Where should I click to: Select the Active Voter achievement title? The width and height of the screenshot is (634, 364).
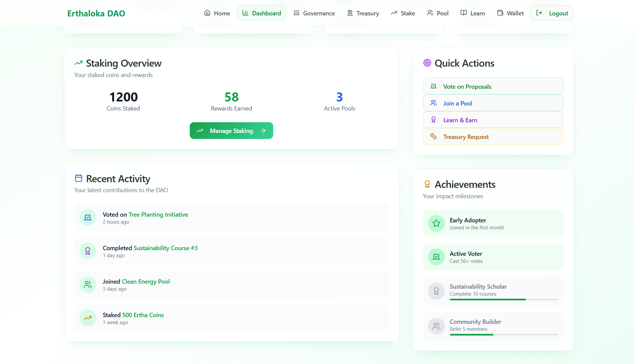click(466, 254)
